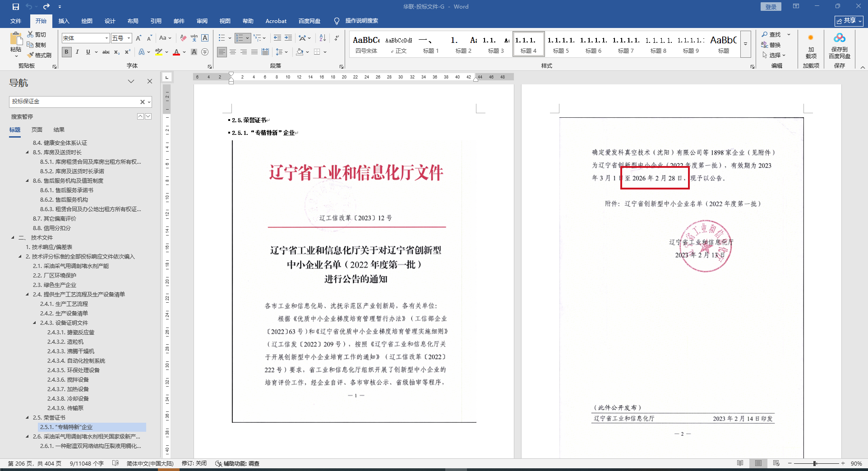Image resolution: width=868 pixels, height=471 pixels.
Task: Switch to the 页面 navigation tab
Action: (37, 130)
